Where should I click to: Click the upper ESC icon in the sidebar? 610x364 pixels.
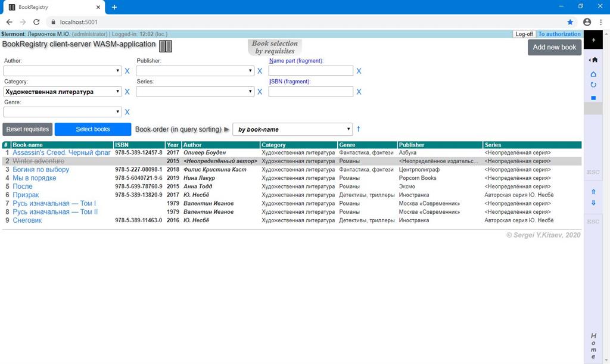[593, 172]
